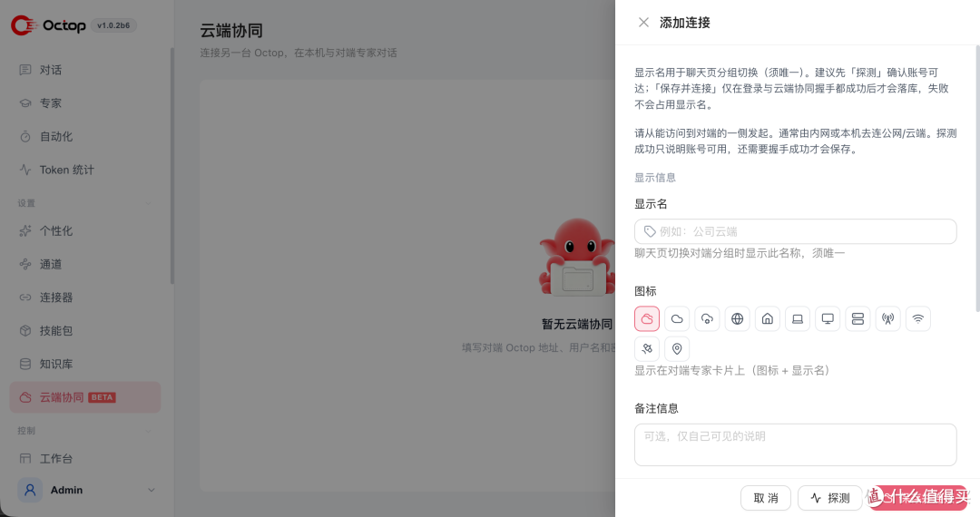Collapse the 控制 section chevron
The height and width of the screenshot is (517, 980).
pos(149,431)
